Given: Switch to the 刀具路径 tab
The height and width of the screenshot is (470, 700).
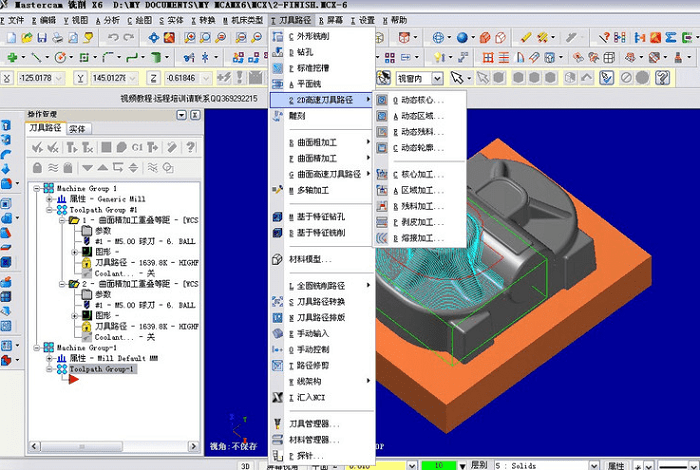Looking at the screenshot, I should click(x=45, y=128).
